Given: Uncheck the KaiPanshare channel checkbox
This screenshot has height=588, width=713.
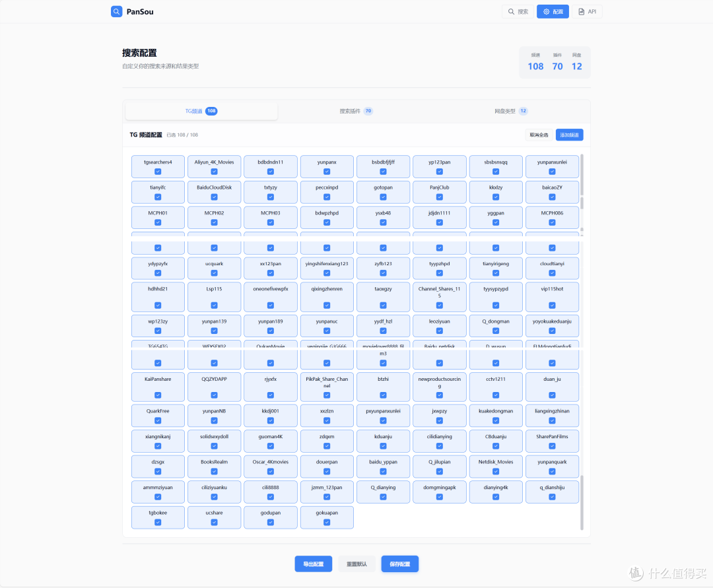Looking at the screenshot, I should pos(158,395).
